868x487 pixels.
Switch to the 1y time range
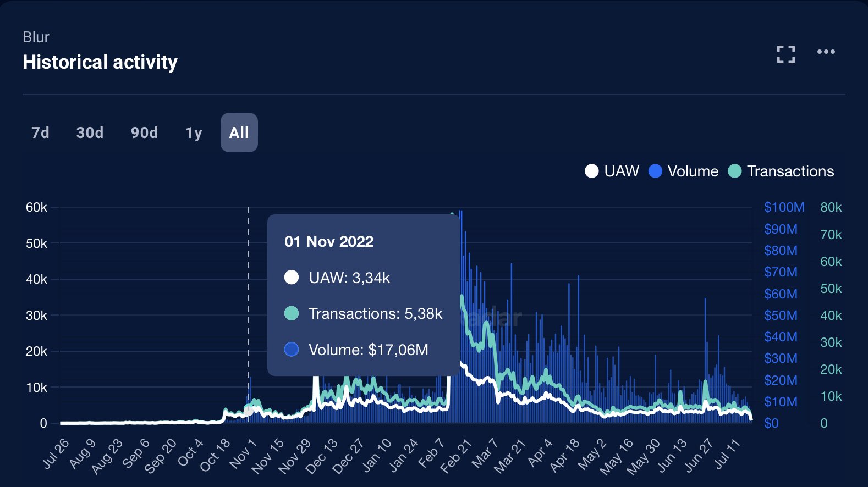click(x=194, y=132)
